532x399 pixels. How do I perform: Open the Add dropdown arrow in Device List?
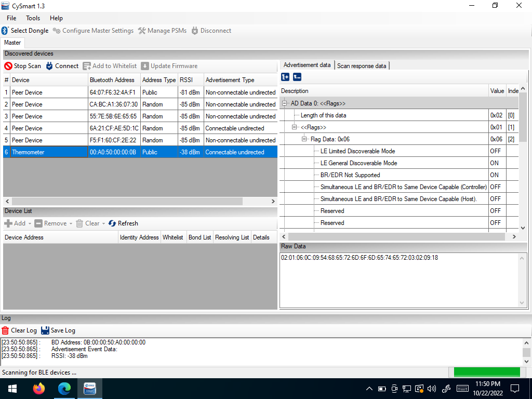coord(30,223)
